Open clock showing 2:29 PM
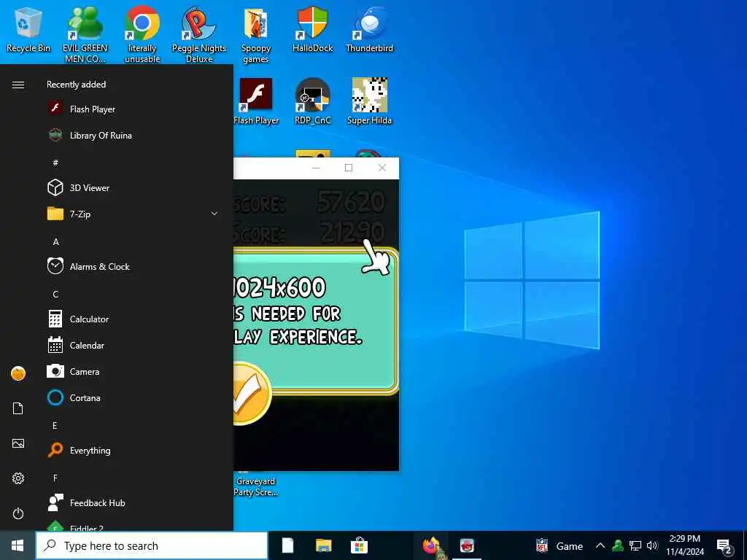The width and height of the screenshot is (747, 560). 684,545
